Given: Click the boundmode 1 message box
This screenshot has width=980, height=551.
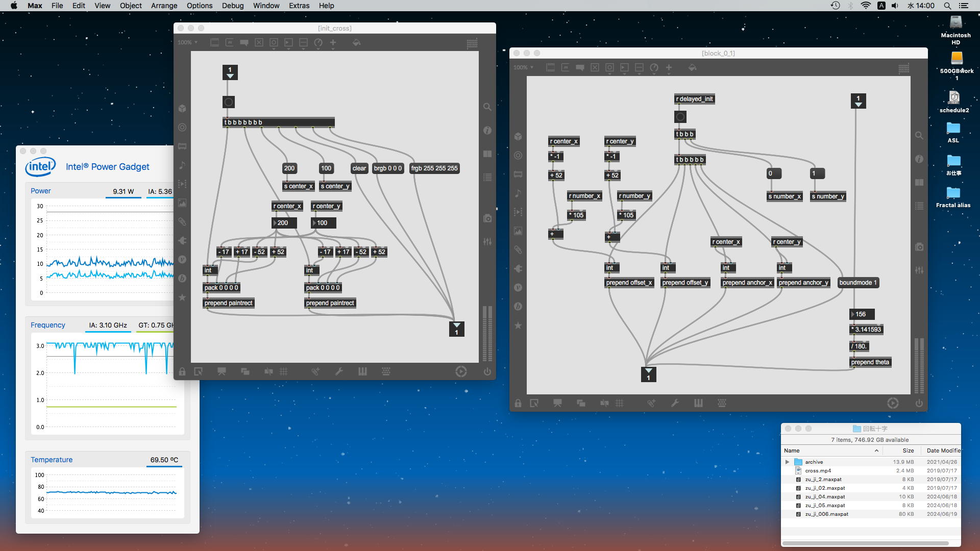Looking at the screenshot, I should pos(857,283).
